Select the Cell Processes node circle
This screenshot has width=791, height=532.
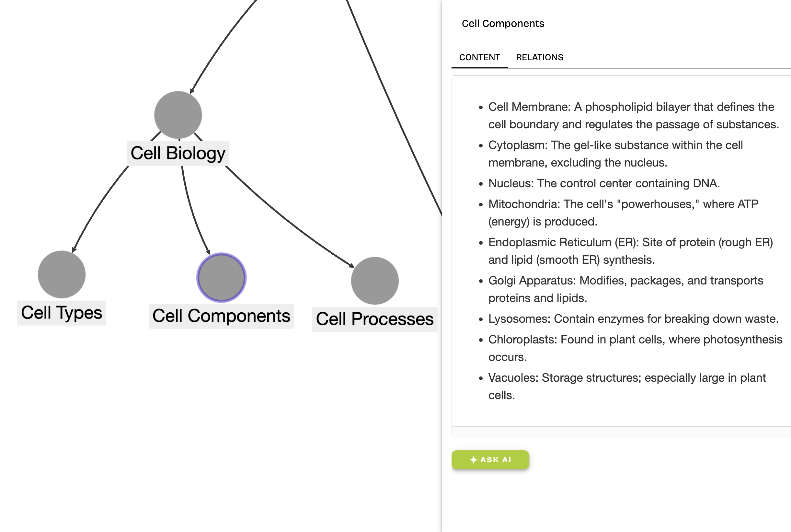pos(375,281)
